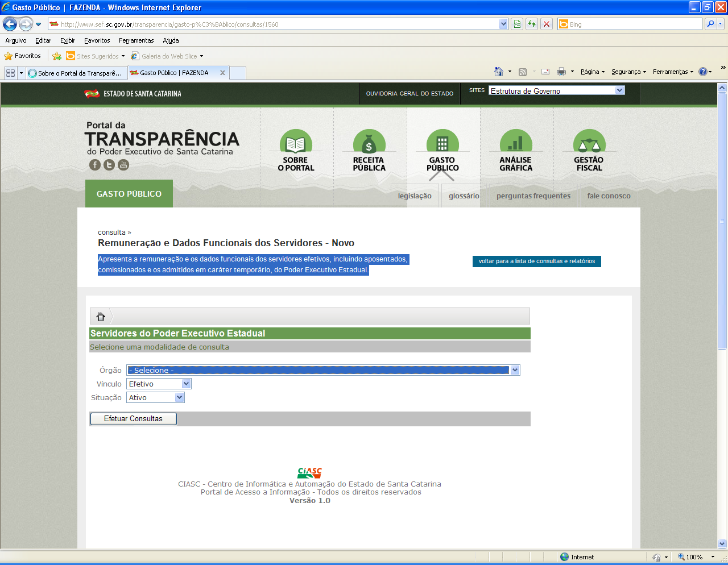The height and width of the screenshot is (565, 728).
Task: Click the printer icon
Action: click(x=561, y=72)
